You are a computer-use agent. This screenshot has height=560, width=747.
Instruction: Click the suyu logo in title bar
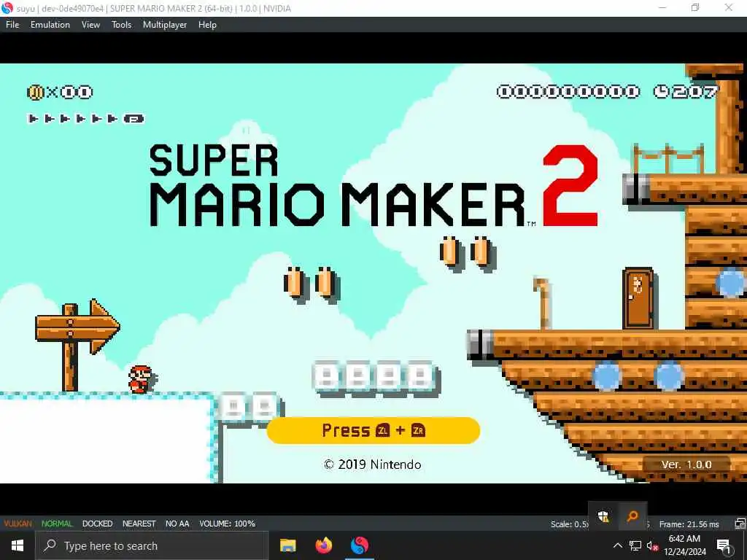pos(7,8)
